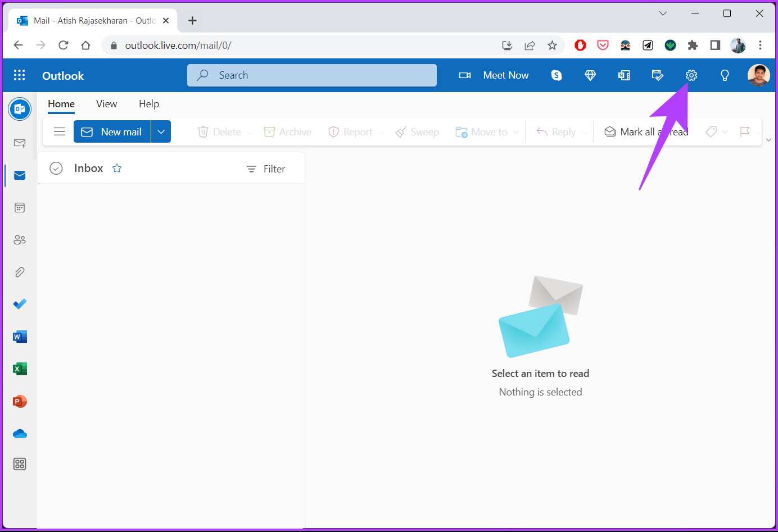Image resolution: width=778 pixels, height=532 pixels.
Task: Launch PowerPoint from the sidebar
Action: click(x=20, y=401)
